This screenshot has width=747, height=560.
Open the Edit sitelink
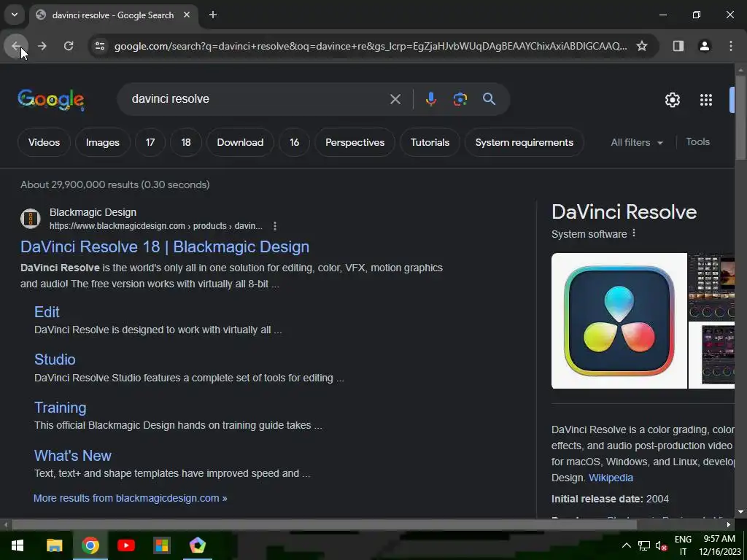[47, 312]
